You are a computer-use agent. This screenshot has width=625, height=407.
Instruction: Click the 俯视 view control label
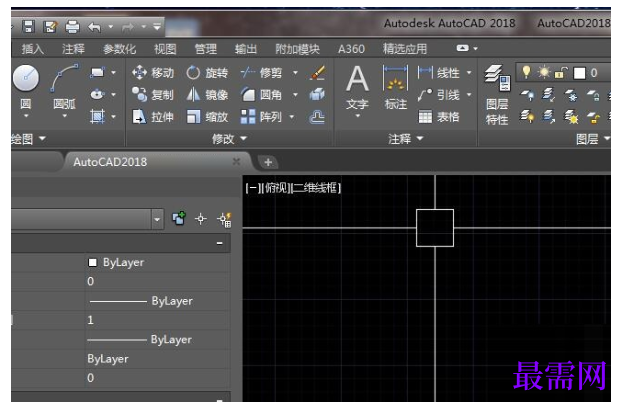276,188
